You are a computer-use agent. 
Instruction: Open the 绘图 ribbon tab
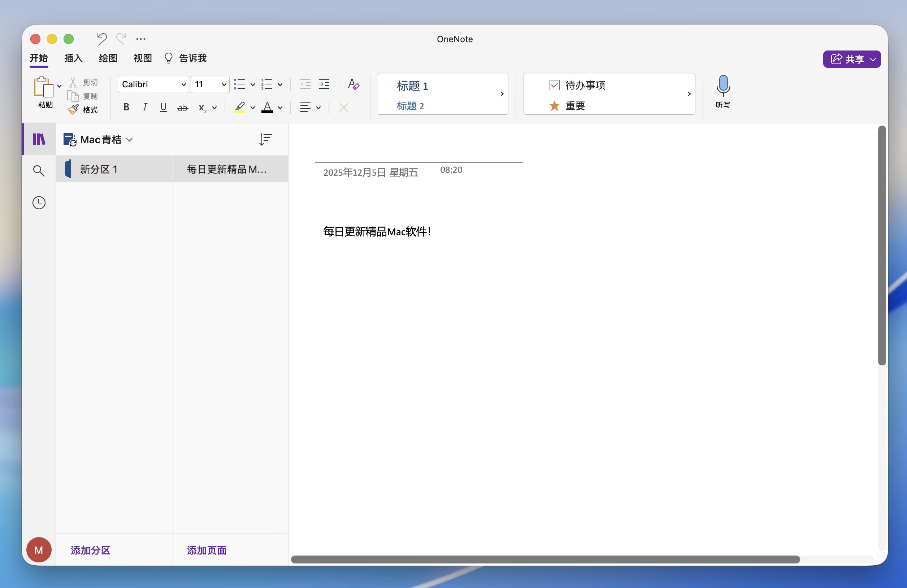[x=108, y=58]
